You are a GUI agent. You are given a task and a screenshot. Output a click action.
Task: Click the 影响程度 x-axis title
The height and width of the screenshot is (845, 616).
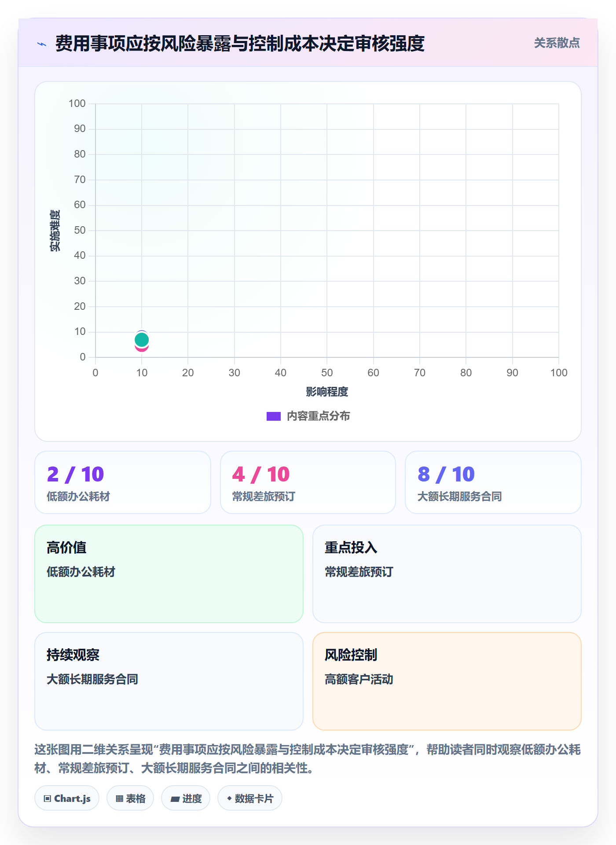click(x=327, y=392)
